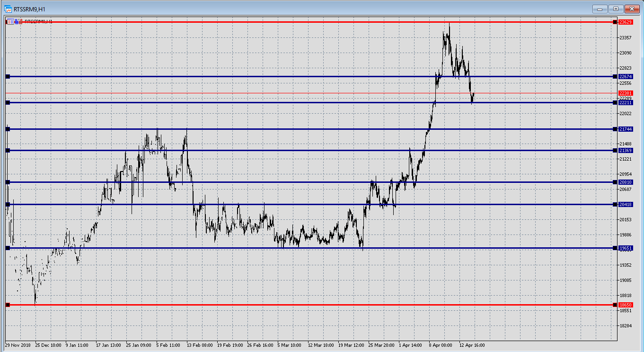Restore down the RTSSRM9,H1 chart window
644x352 pixels.
tap(616, 9)
